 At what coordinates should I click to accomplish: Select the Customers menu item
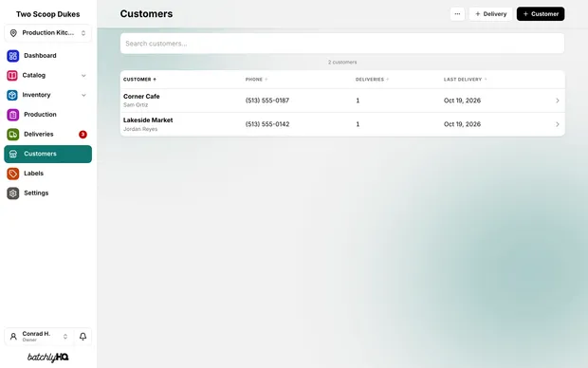coord(48,154)
